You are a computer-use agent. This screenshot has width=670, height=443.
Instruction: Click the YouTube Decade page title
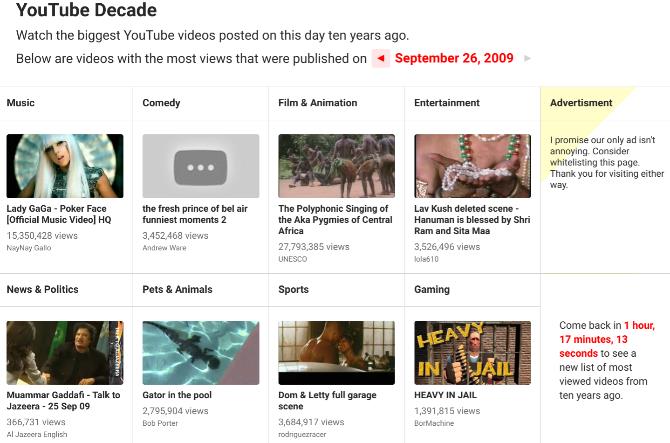click(x=86, y=12)
